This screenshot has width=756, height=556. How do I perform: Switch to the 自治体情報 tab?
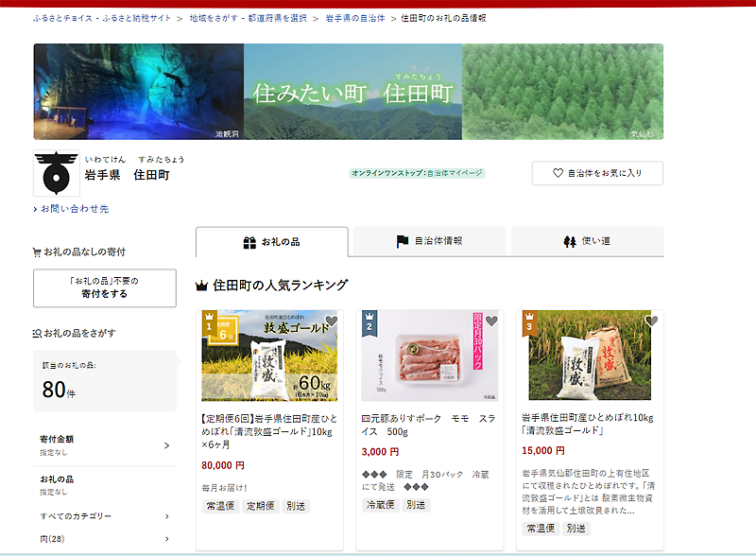[430, 241]
